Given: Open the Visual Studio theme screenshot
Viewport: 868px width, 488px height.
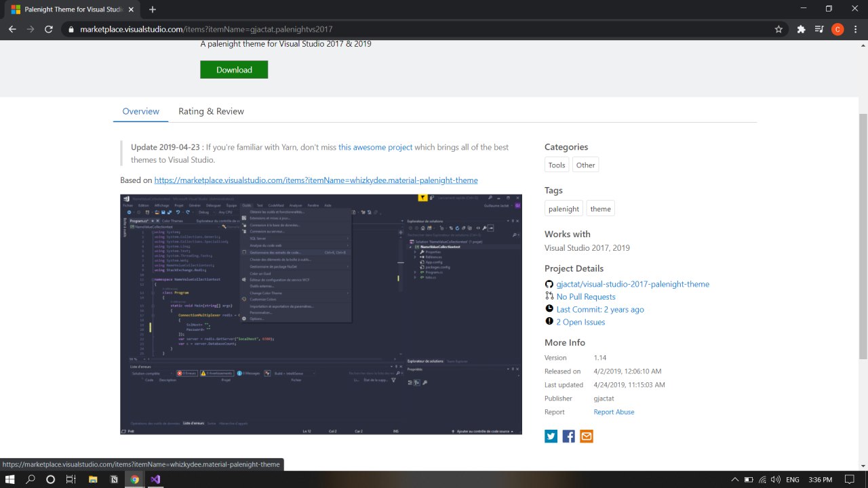Looking at the screenshot, I should point(321,314).
